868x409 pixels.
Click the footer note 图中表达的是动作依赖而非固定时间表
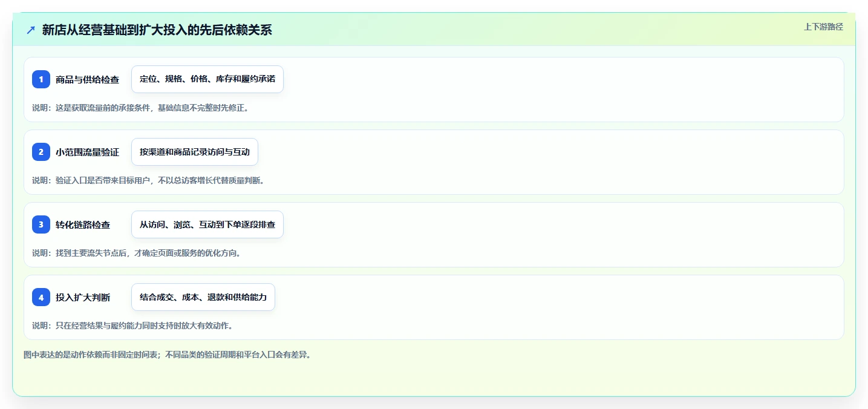tap(167, 355)
